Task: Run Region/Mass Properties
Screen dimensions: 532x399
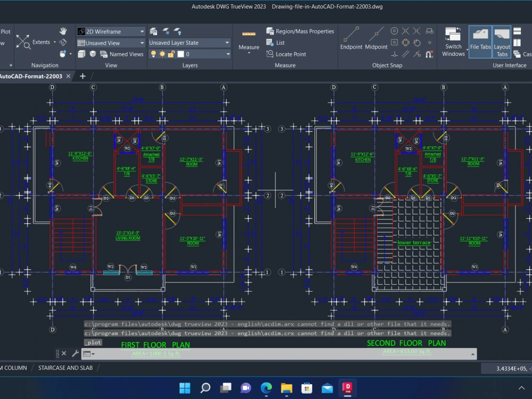Action: [300, 31]
